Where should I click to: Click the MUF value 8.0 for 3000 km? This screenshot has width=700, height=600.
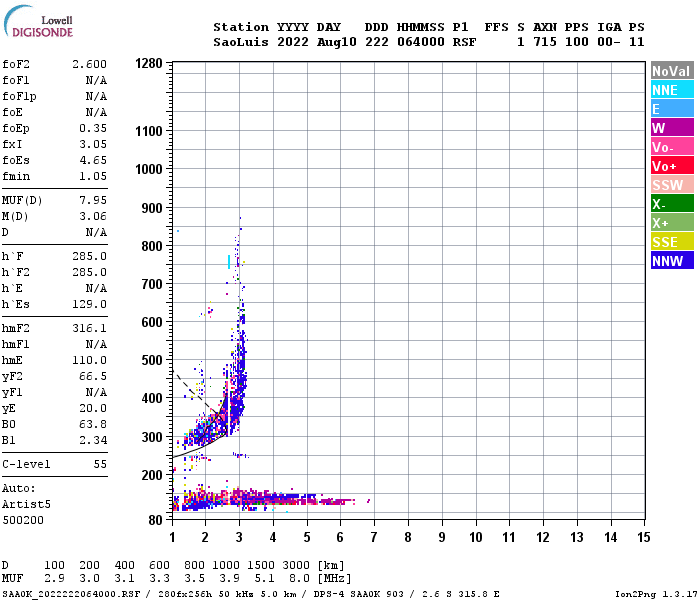click(299, 579)
